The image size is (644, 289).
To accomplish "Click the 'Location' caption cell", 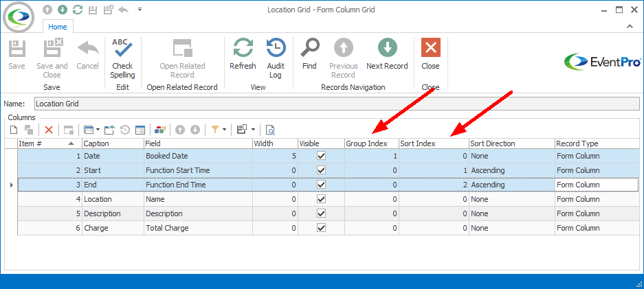I will 113,199.
